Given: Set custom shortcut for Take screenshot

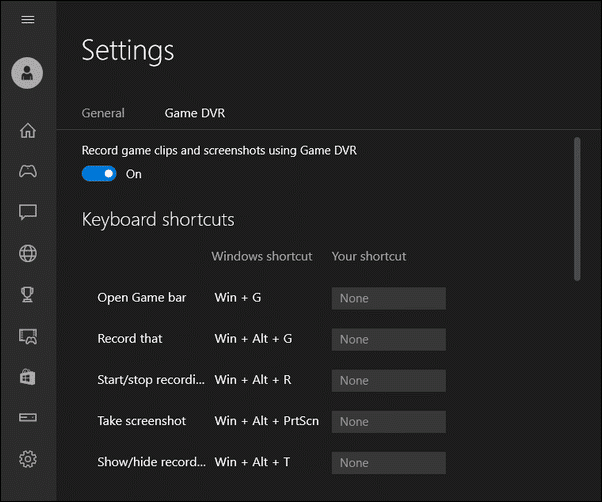Looking at the screenshot, I should click(389, 421).
